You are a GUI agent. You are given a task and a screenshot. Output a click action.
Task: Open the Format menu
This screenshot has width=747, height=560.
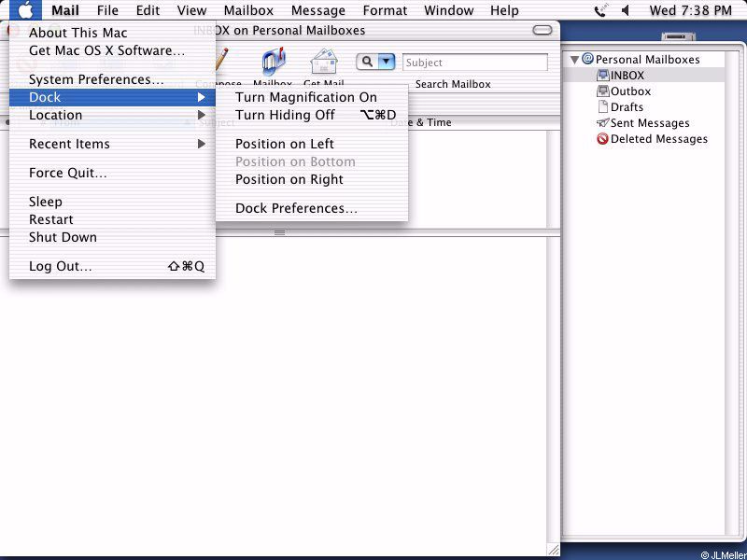[385, 10]
